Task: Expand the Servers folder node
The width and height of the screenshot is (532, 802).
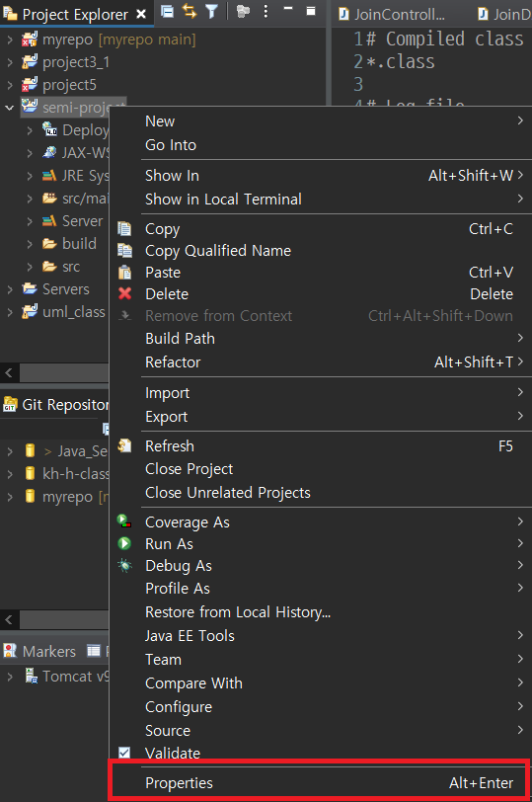Action: pos(10,289)
